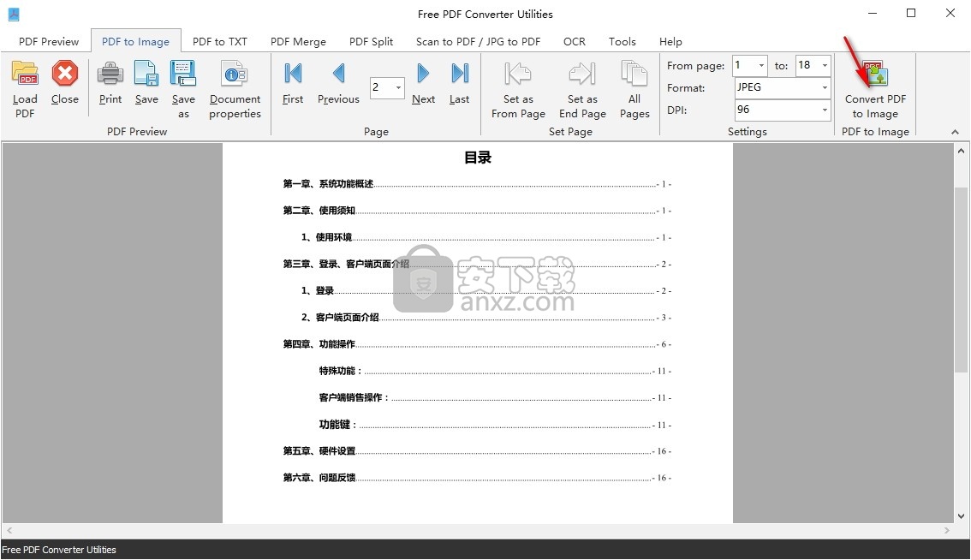Open Document properties
The image size is (971, 560).
235,90
